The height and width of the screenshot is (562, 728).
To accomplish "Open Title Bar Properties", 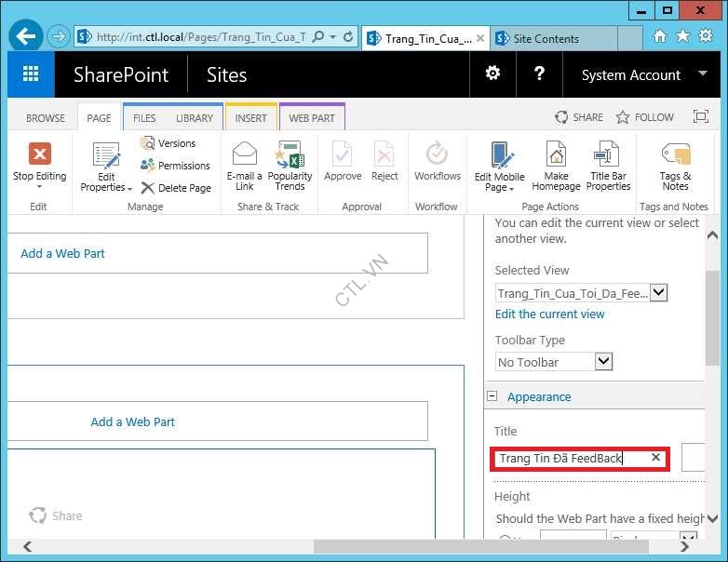I will pos(608,154).
